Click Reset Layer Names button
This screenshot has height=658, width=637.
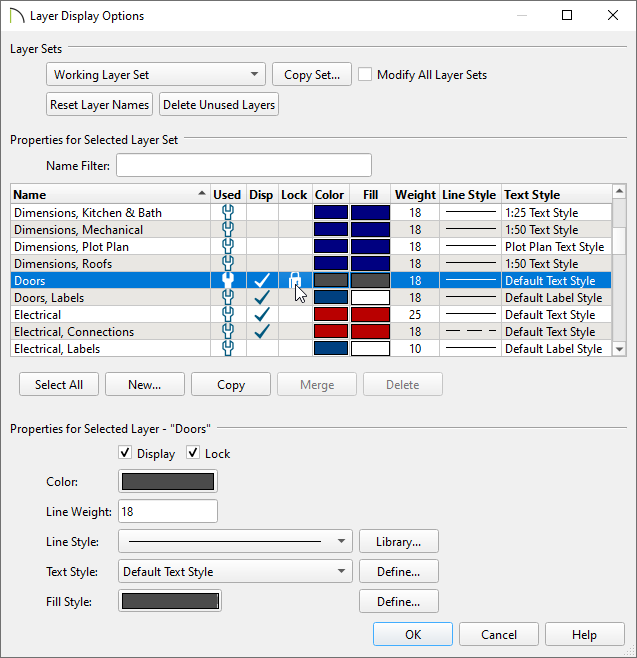point(99,104)
